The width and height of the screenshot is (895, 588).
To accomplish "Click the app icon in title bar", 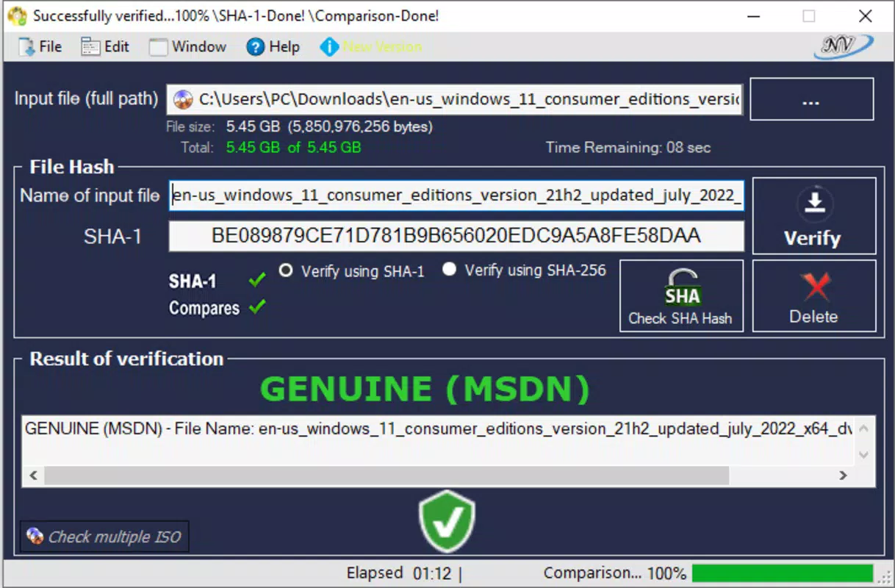I will tap(17, 15).
